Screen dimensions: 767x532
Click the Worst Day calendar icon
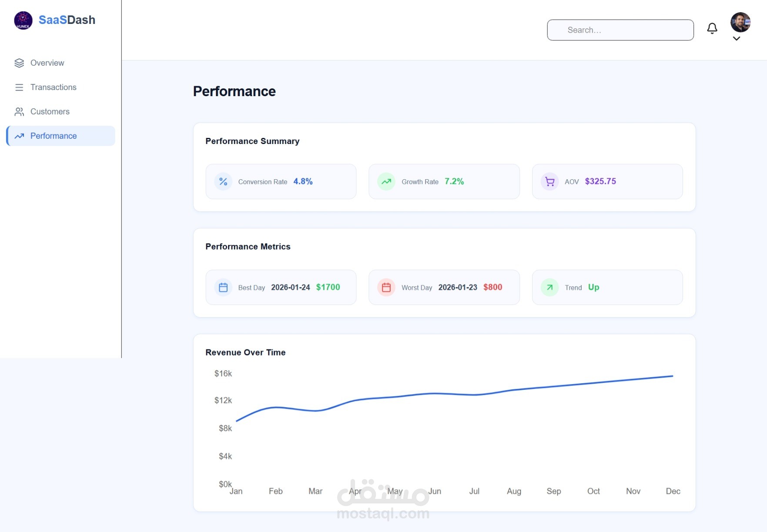pos(386,287)
